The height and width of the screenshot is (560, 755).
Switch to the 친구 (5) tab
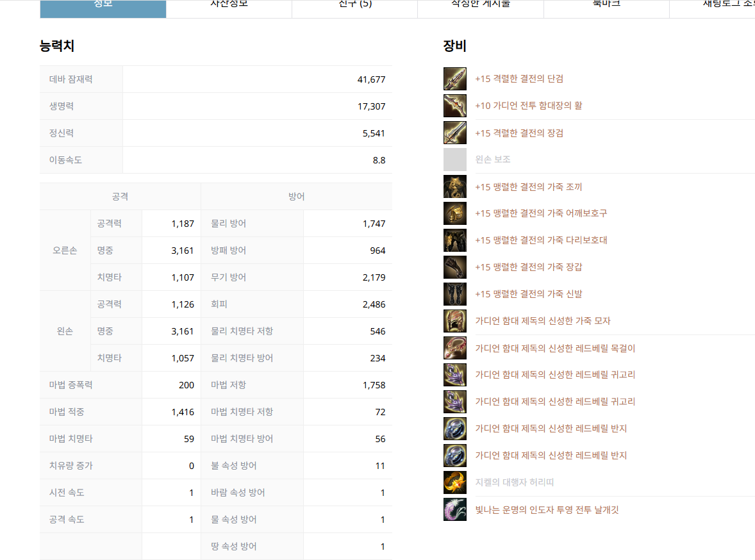pyautogui.click(x=354, y=5)
